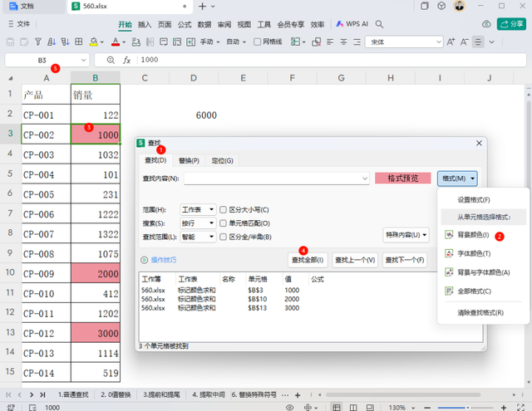Viewport: 532px width, 411px height.
Task: Increase font size with A+ icon
Action: (x=451, y=42)
